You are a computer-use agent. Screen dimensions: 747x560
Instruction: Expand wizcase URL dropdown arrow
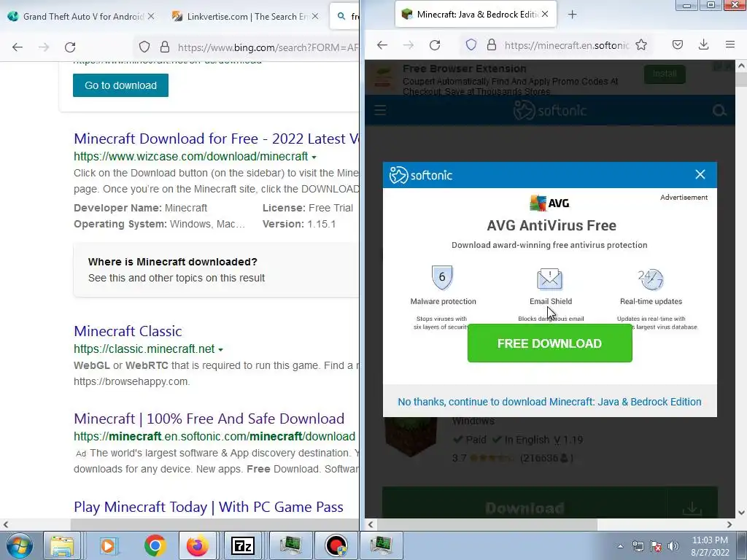(x=314, y=157)
